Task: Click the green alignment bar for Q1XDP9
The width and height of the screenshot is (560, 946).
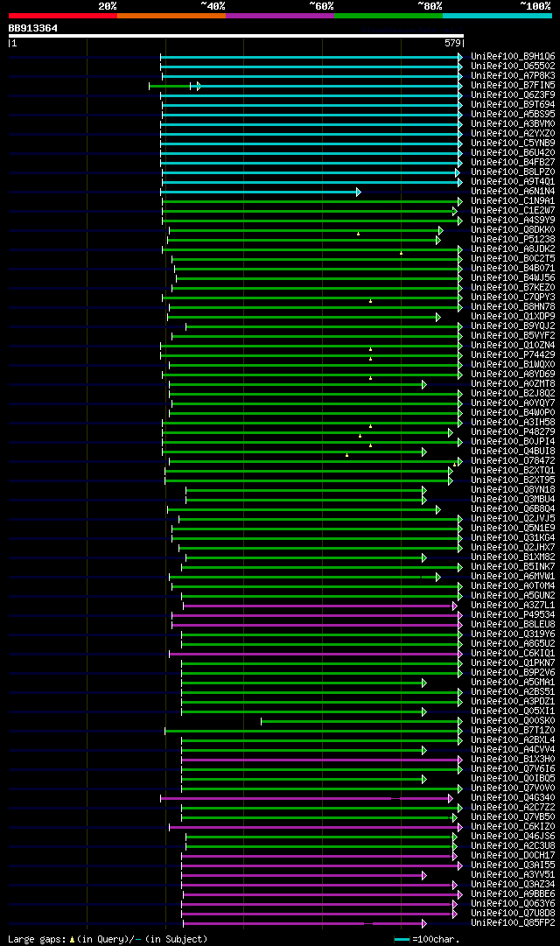Action: 304,318
